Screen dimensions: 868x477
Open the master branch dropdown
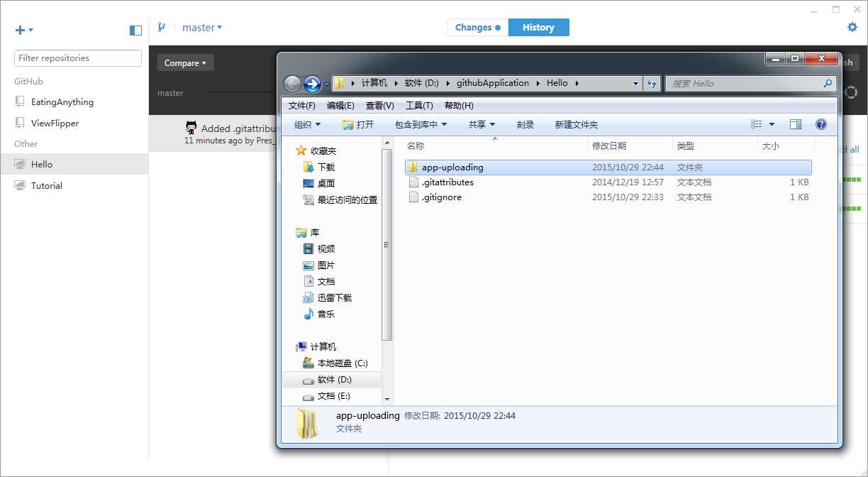coord(202,28)
